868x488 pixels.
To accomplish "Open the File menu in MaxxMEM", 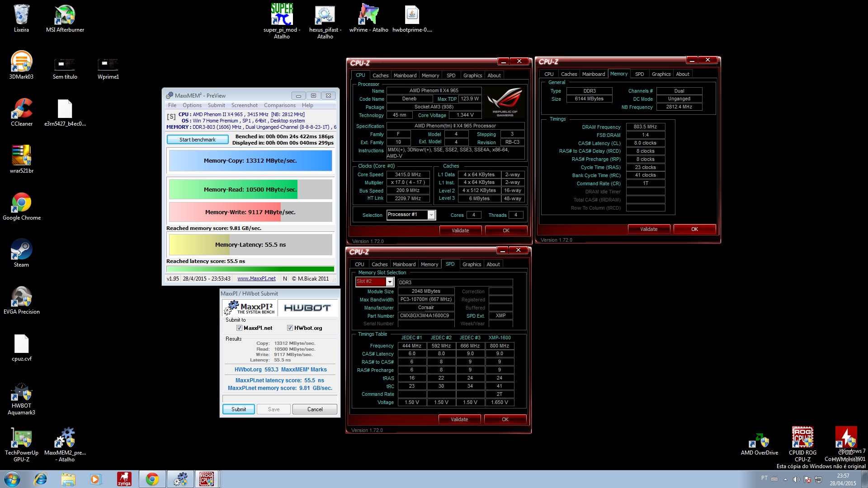I will [x=172, y=105].
